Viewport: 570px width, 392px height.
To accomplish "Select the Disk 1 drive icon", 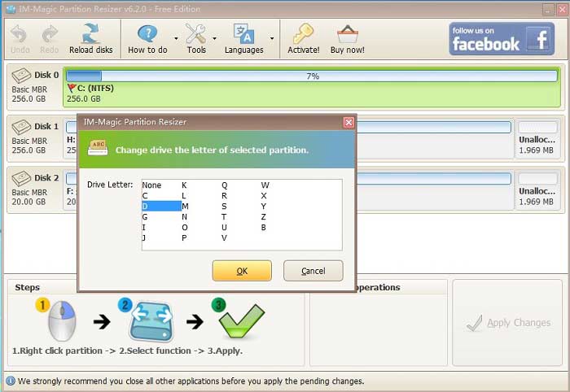I will [x=21, y=127].
